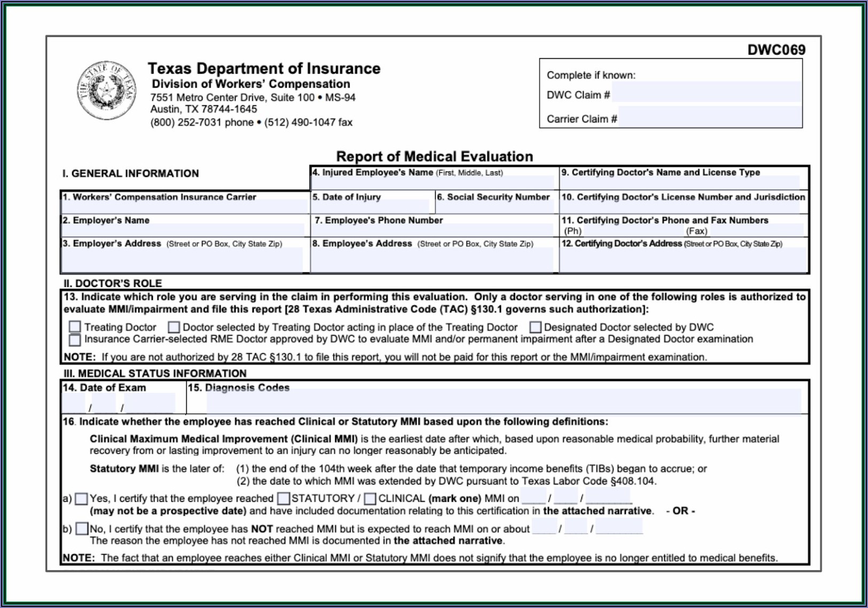
Task: Select the Diagnosis Codes input field
Action: pos(502,401)
